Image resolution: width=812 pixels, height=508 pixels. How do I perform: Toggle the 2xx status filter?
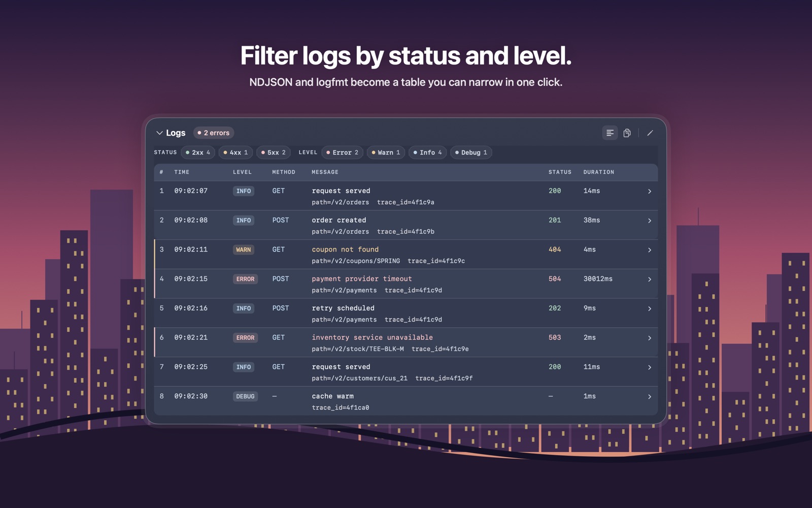[198, 152]
